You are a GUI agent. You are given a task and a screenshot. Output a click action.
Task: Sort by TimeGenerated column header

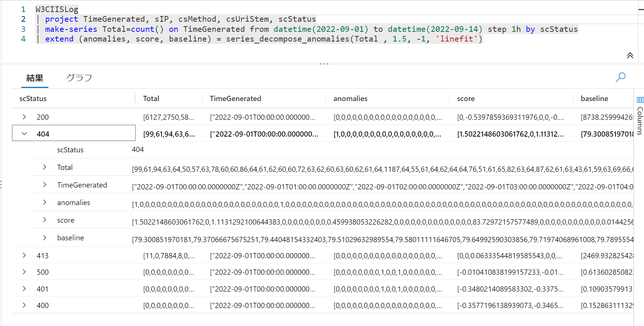235,98
